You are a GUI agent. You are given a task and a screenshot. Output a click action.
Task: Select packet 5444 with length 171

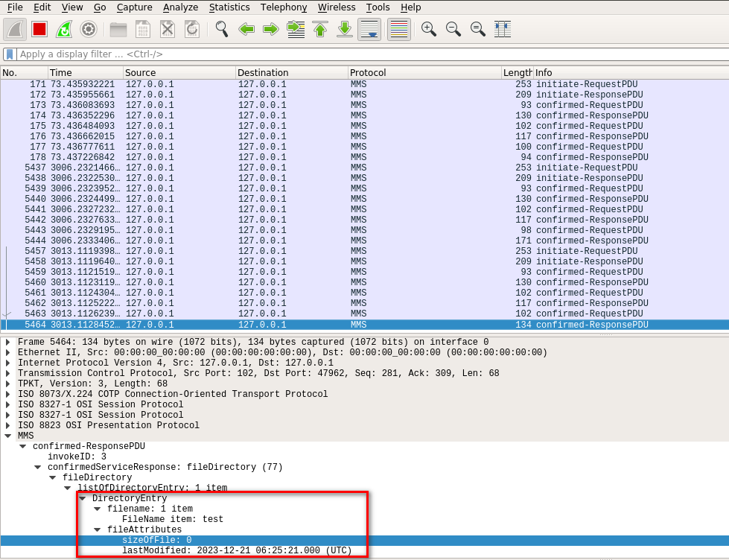click(x=365, y=241)
